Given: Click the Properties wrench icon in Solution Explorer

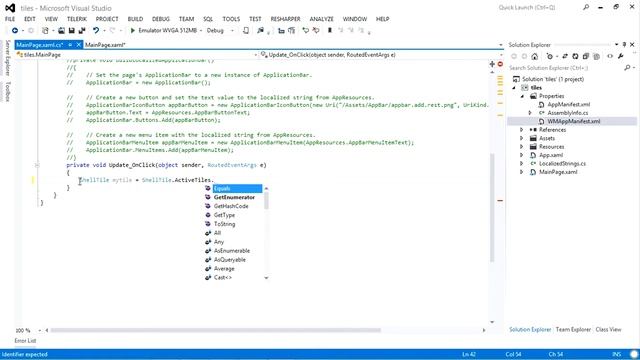Looking at the screenshot, I should [x=621, y=56].
